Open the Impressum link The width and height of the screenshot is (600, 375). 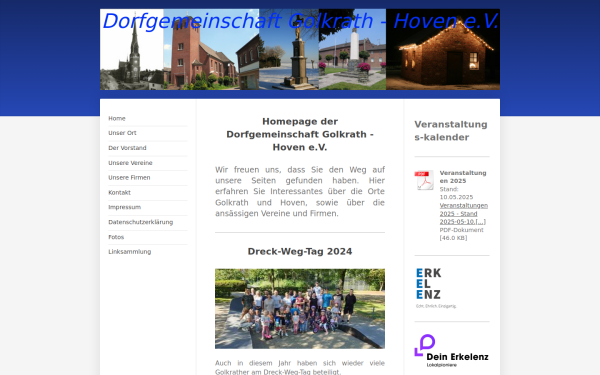coord(124,207)
